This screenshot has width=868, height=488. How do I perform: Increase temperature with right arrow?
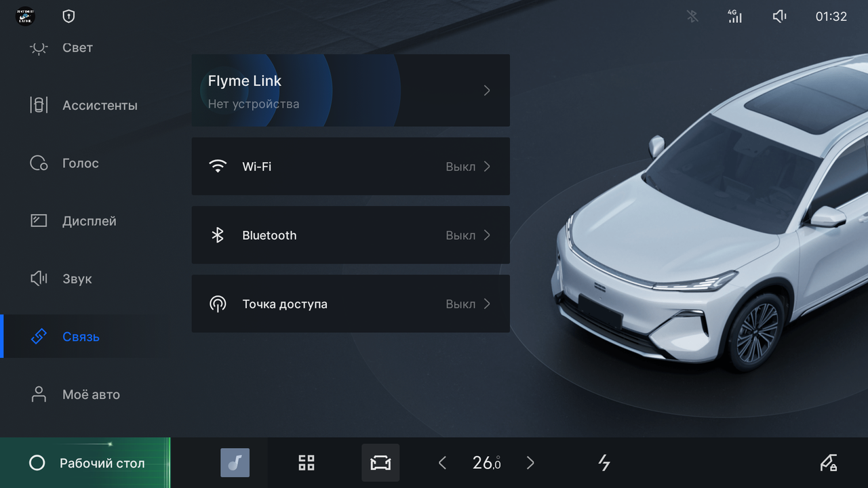[530, 463]
